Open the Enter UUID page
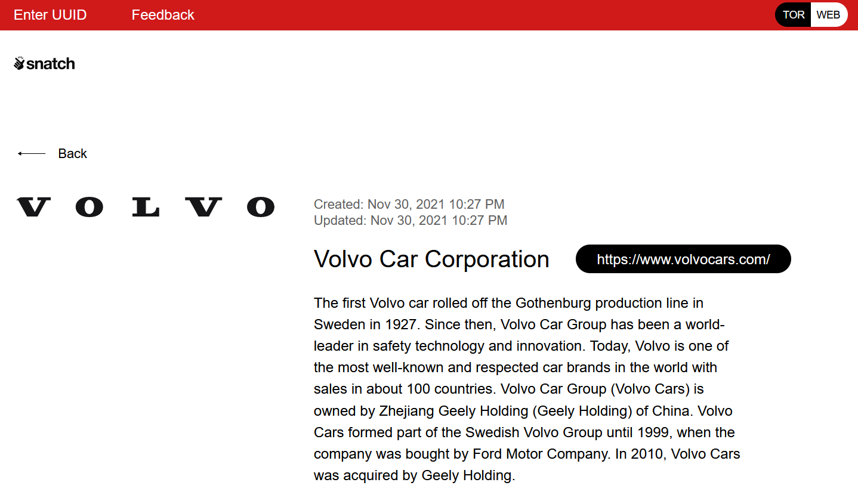This screenshot has width=858, height=504. click(50, 15)
